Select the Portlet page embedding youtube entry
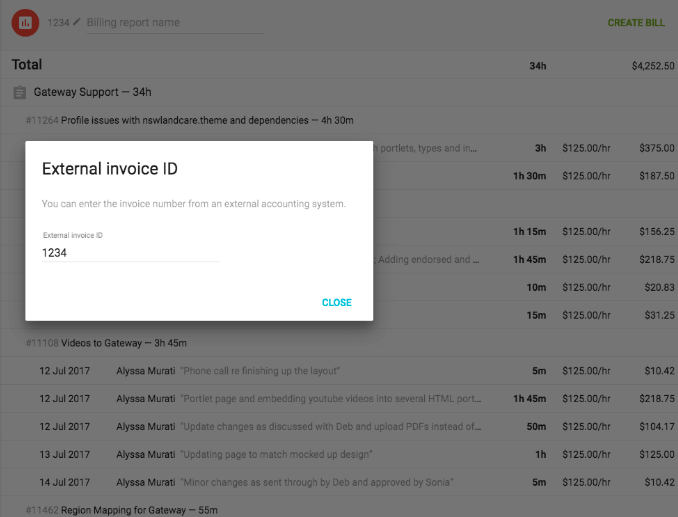This screenshot has width=678, height=517. coord(339,399)
